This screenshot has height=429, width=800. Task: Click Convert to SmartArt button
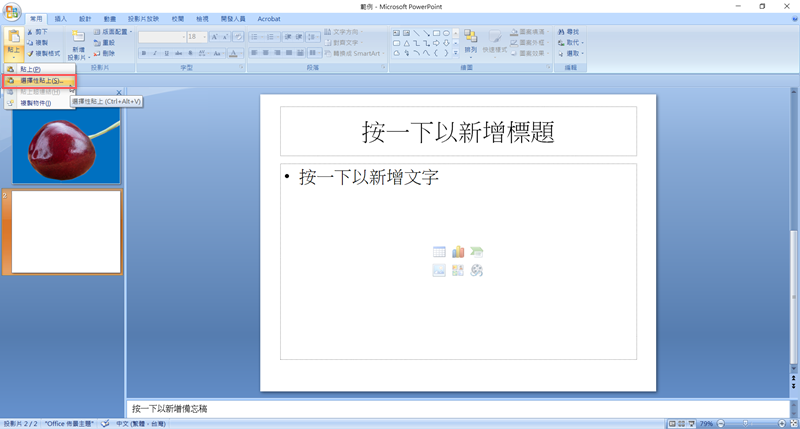354,53
